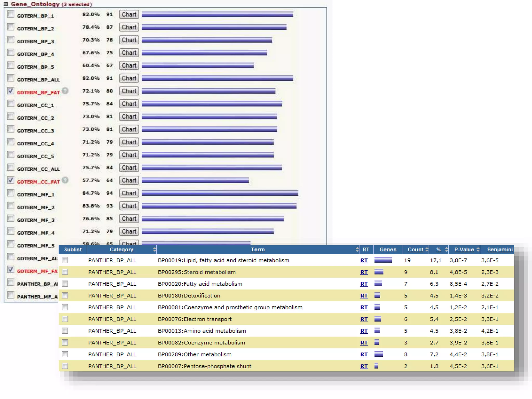Click genes bar for Lipid metabolism row
532x399 pixels.
pyautogui.click(x=383, y=260)
